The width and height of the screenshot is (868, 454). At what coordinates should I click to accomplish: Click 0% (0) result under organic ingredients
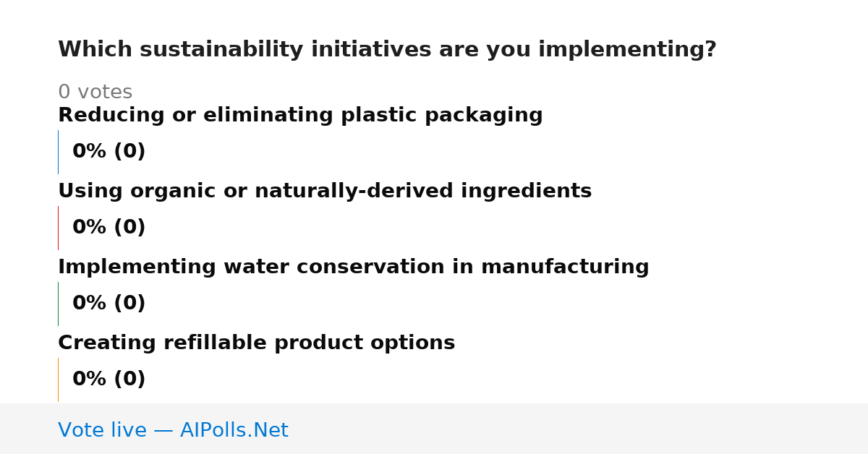109,227
